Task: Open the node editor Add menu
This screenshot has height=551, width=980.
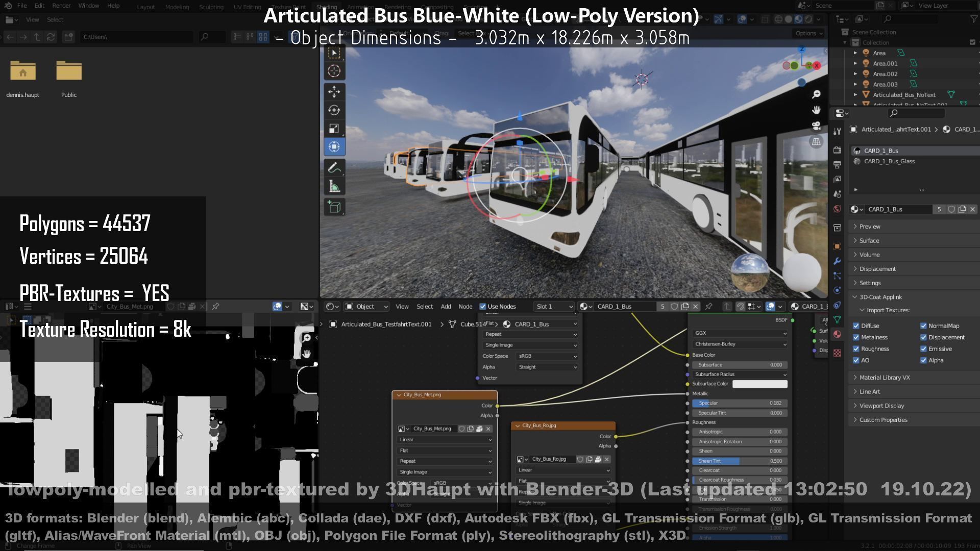Action: [446, 307]
